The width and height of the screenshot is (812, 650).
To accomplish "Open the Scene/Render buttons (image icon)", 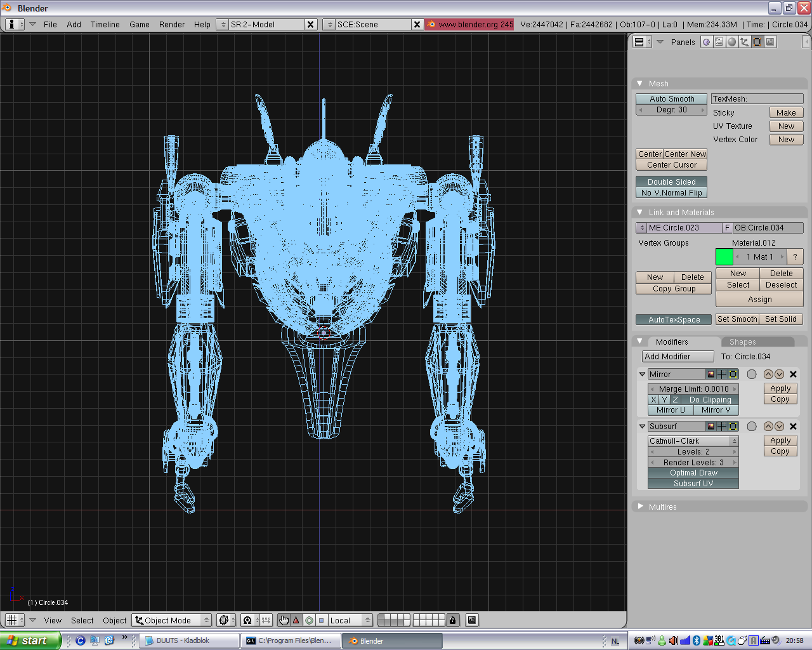I will coord(769,41).
